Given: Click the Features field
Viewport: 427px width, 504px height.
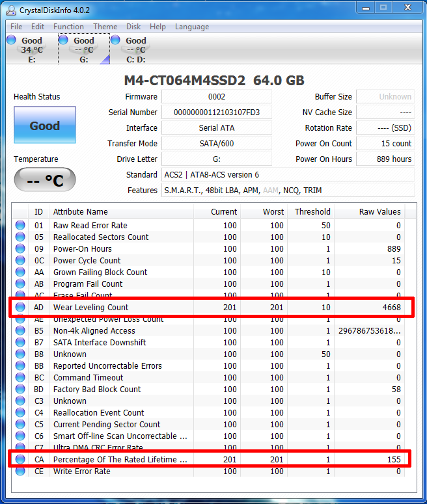Looking at the screenshot, I should coord(288,191).
